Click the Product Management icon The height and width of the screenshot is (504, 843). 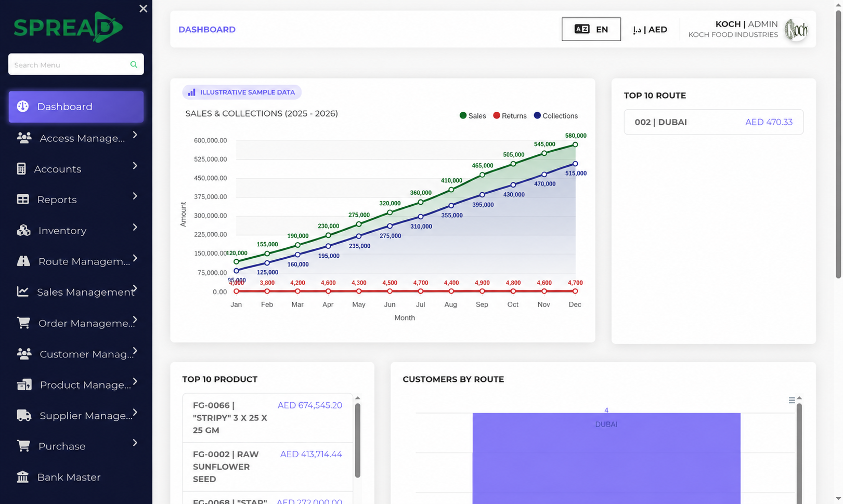coord(24,384)
